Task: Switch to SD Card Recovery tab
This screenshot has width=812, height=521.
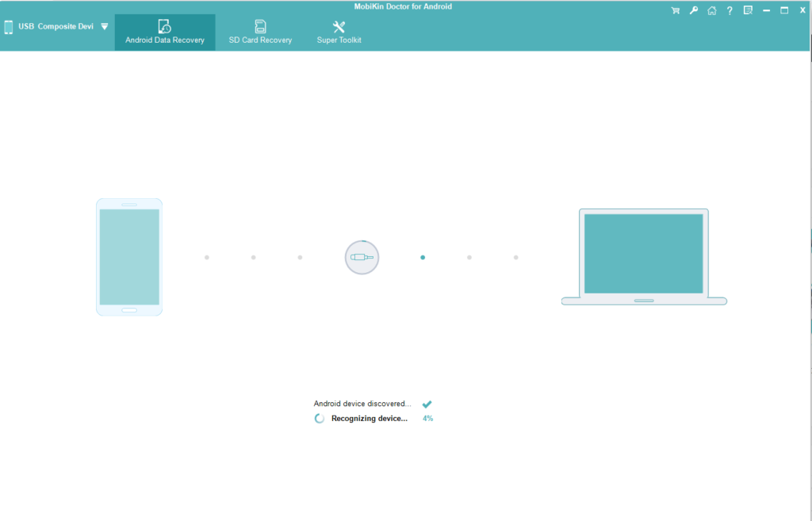Action: 260,32
